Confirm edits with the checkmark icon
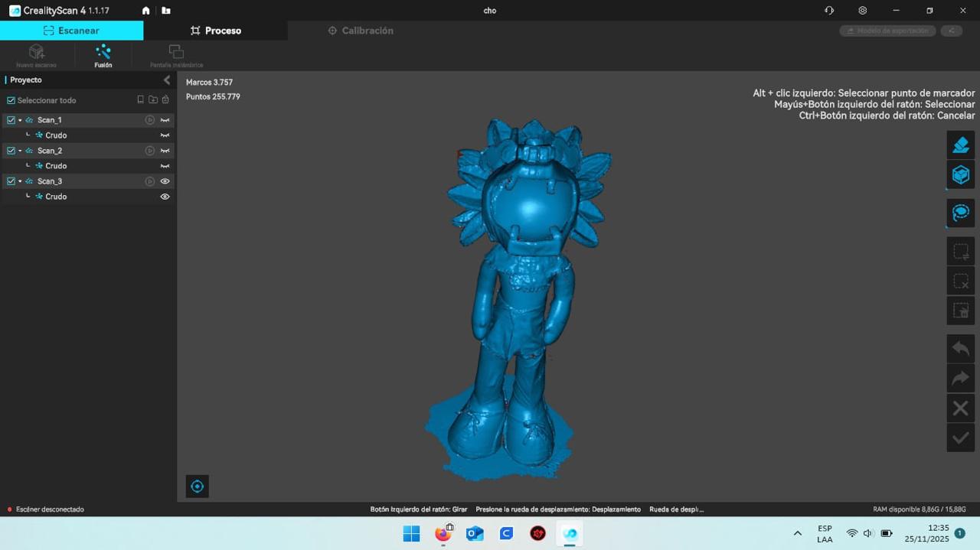The width and height of the screenshot is (980, 550). (961, 438)
